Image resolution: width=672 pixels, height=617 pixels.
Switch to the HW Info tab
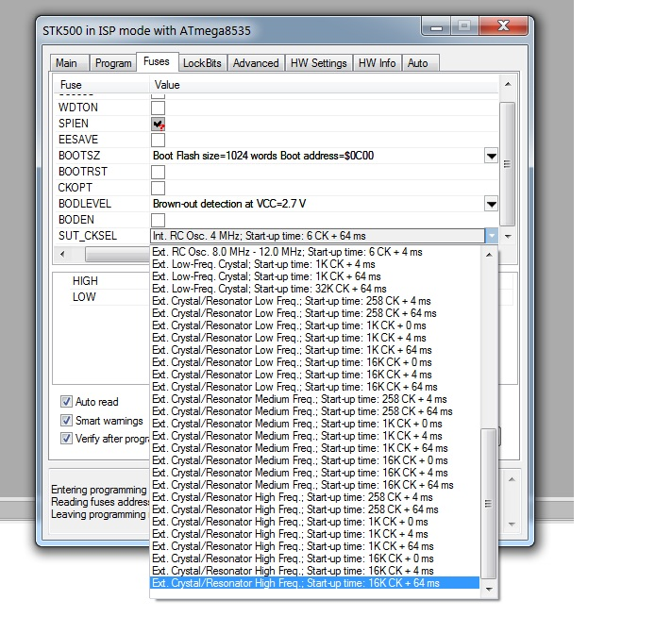(x=377, y=63)
